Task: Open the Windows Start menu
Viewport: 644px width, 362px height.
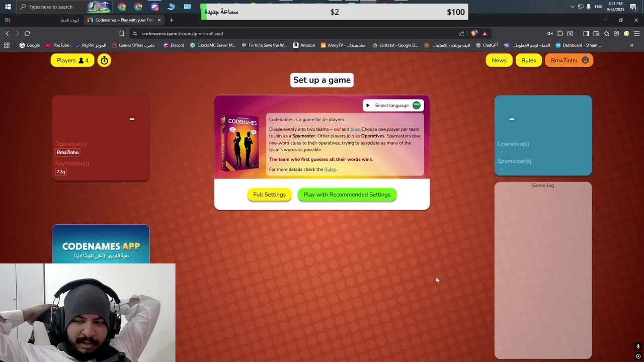Action: click(x=8, y=7)
